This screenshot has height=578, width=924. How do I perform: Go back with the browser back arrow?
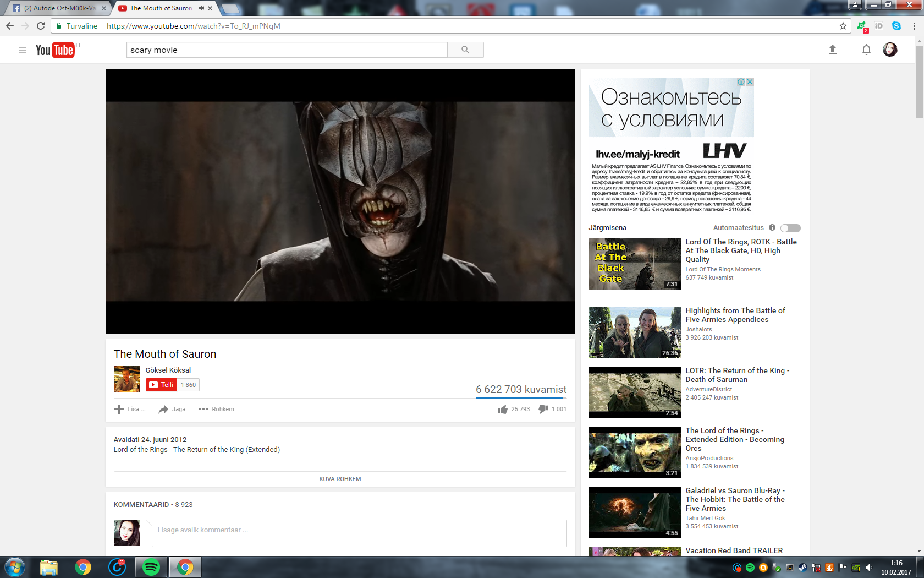(10, 26)
